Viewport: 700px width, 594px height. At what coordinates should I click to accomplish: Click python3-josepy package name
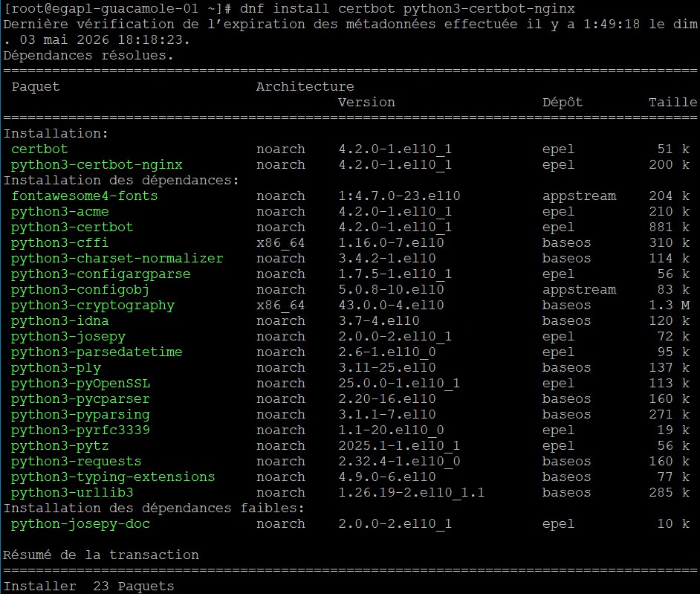68,337
